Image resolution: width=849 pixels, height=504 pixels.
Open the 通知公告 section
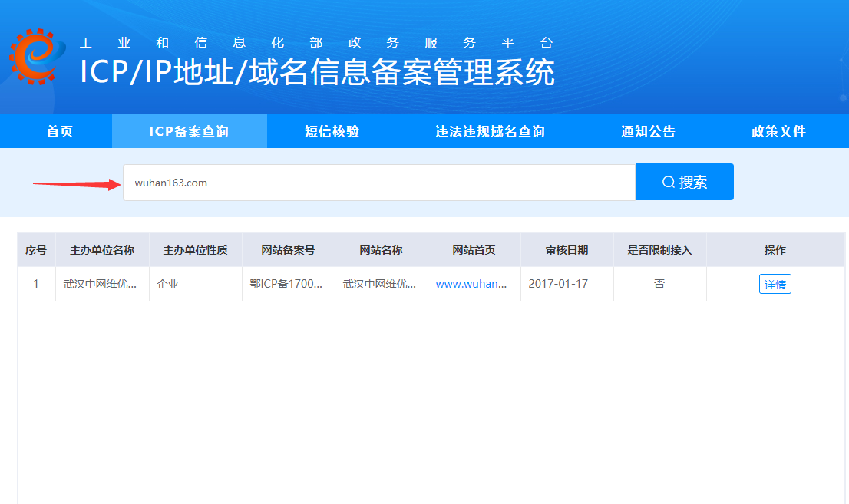tap(648, 131)
